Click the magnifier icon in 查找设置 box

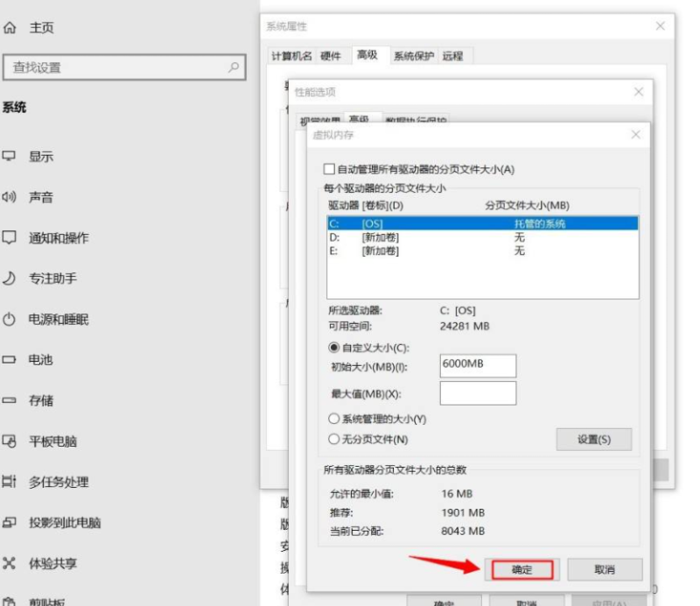point(234,67)
